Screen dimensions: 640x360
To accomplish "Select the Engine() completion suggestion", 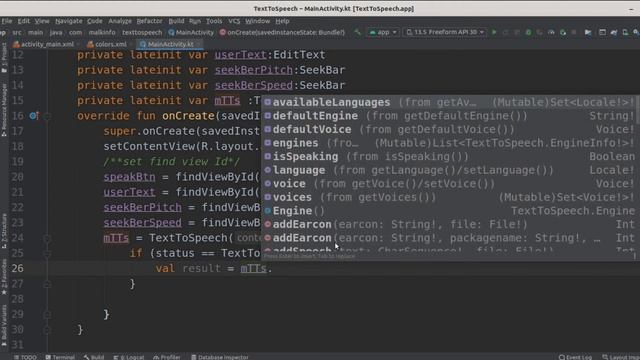I will click(448, 211).
